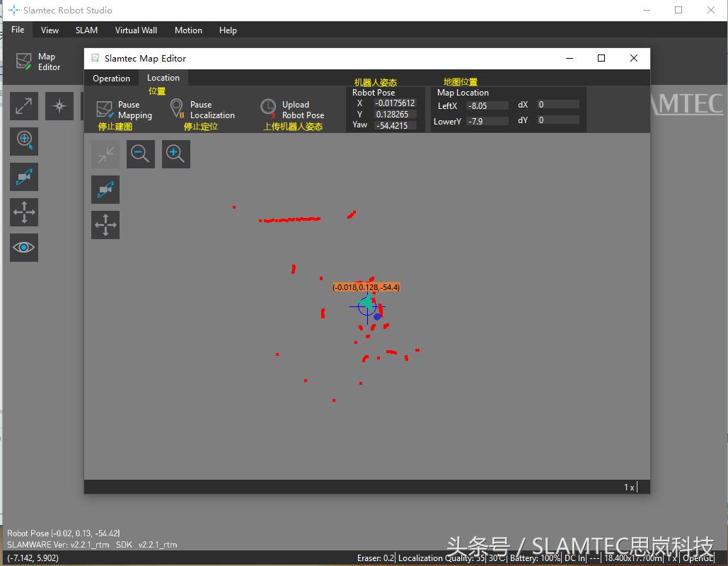Open the File menu

(18, 30)
